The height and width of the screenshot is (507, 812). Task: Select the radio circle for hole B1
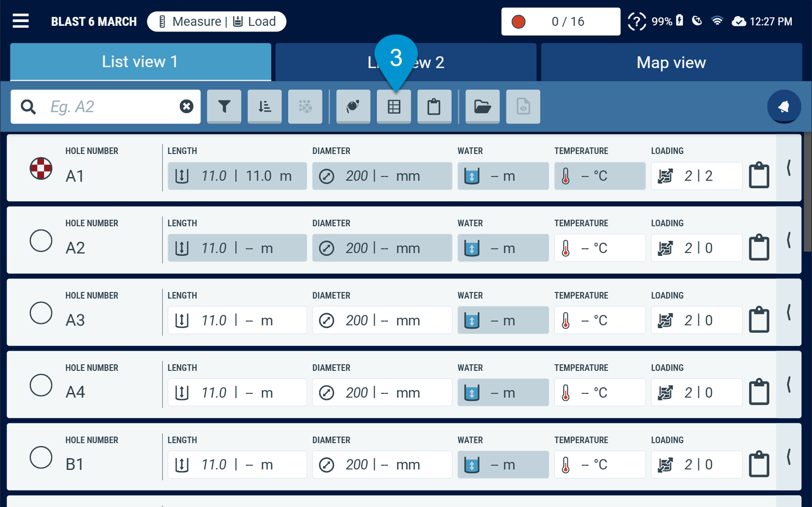(x=41, y=457)
